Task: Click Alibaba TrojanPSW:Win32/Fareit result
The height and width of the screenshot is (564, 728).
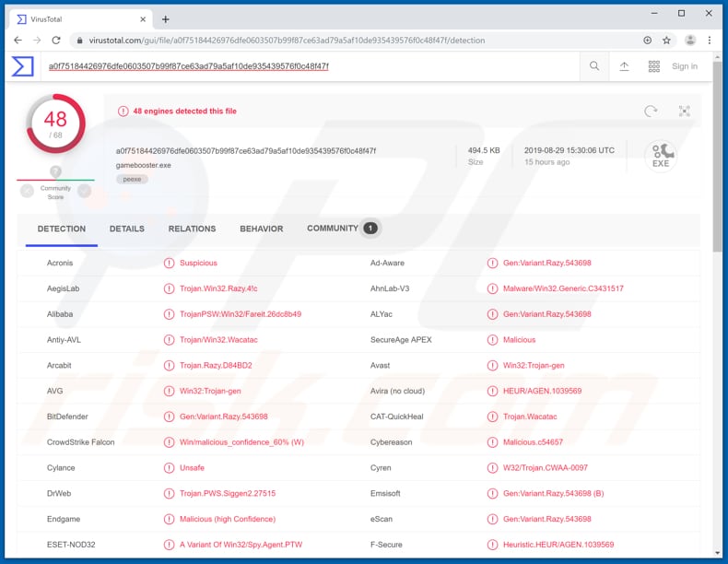Action: [x=241, y=314]
